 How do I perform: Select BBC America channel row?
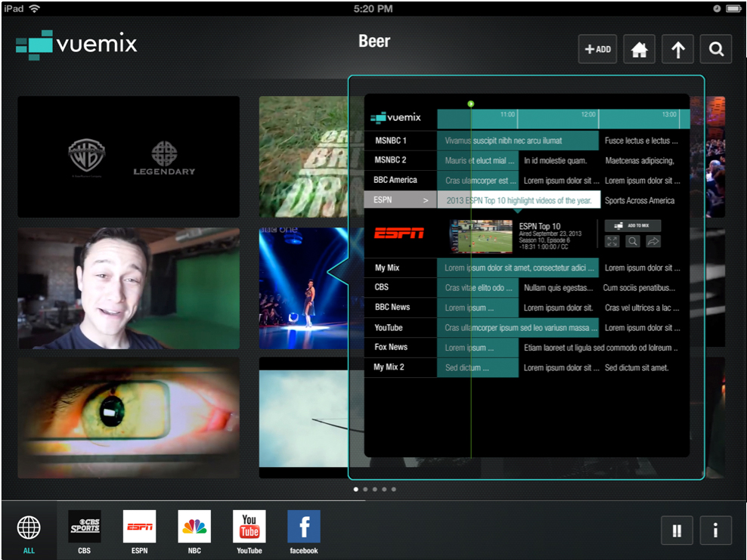pos(400,180)
